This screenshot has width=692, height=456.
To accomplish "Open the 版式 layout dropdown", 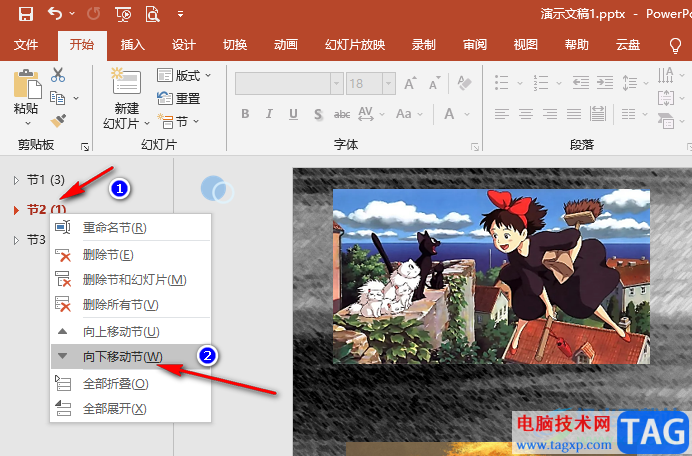I will pyautogui.click(x=184, y=75).
